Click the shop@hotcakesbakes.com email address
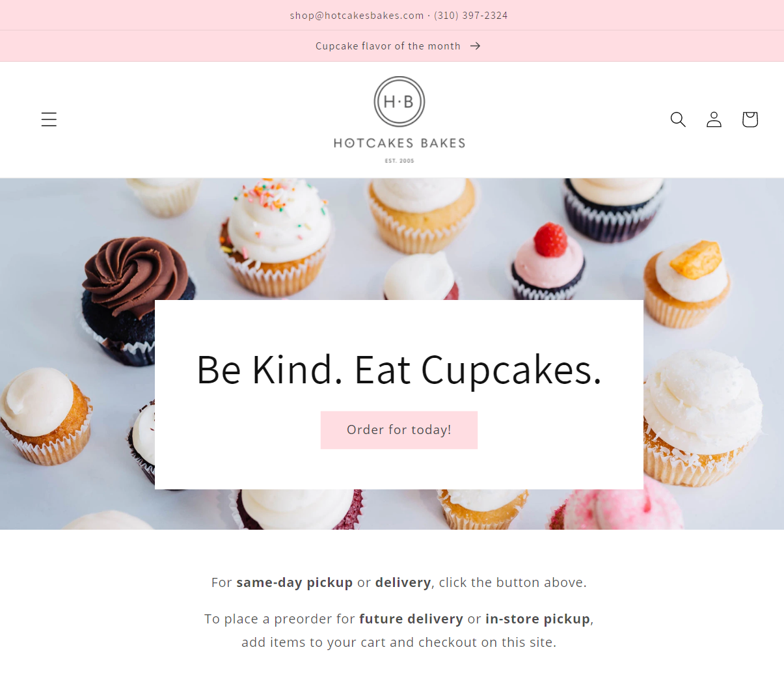This screenshot has height=682, width=784. [357, 16]
